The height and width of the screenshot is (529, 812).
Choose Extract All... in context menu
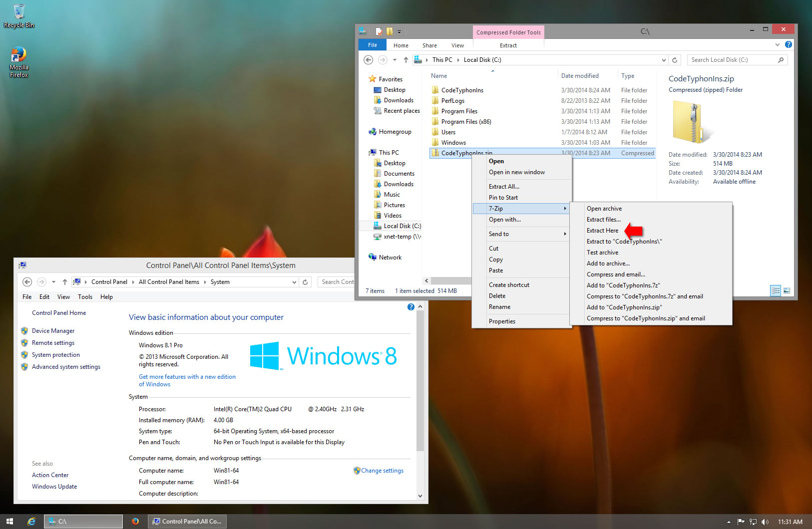(x=504, y=187)
